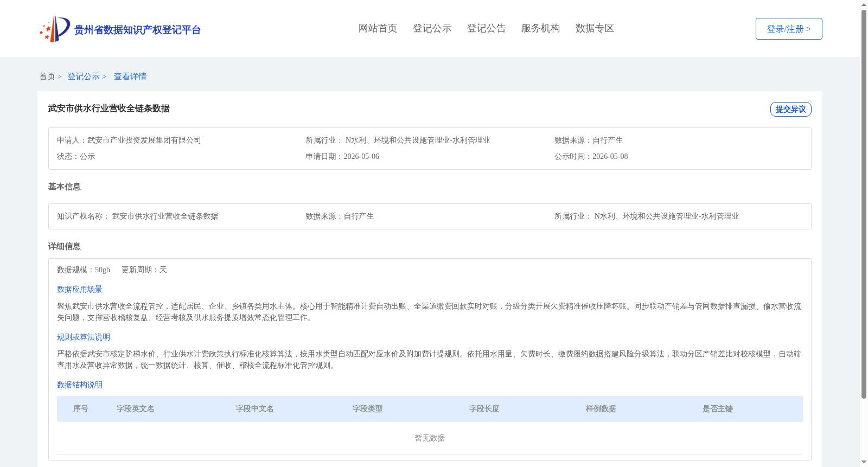Click the 查看详情 breadcrumb link
This screenshot has width=868, height=467.
(130, 76)
